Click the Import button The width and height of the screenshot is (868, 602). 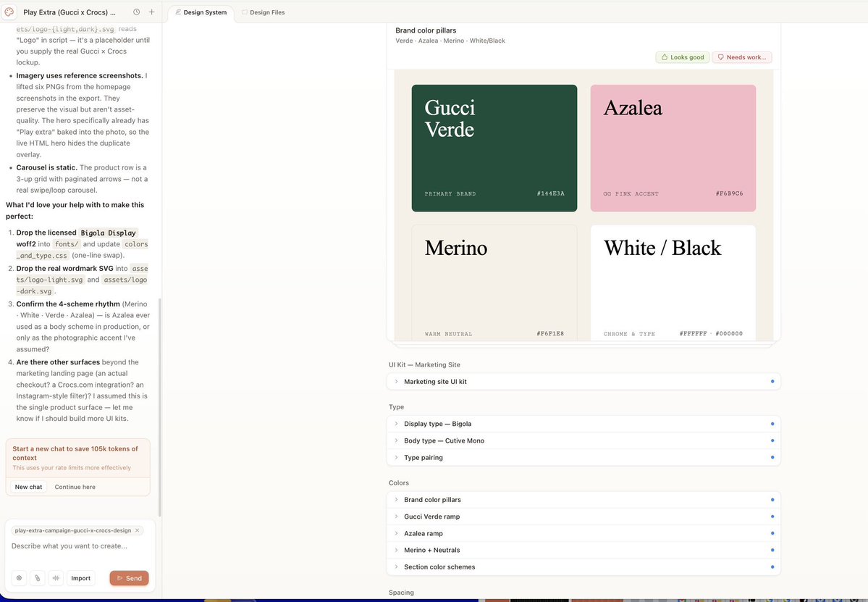[x=81, y=577]
